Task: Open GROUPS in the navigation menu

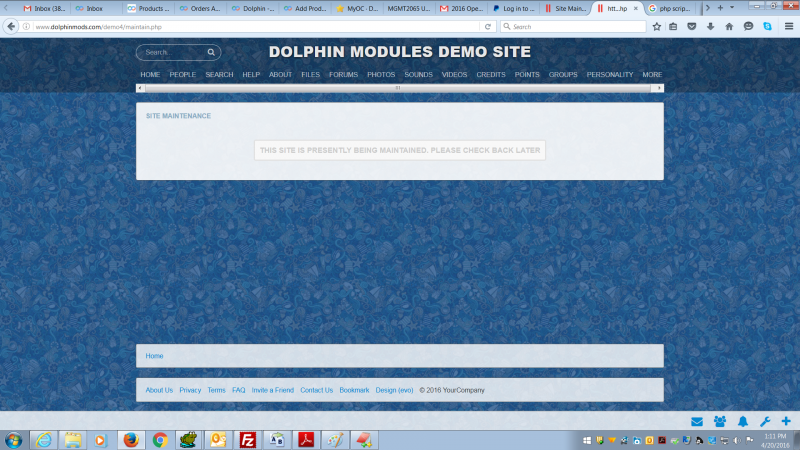Action: click(563, 74)
